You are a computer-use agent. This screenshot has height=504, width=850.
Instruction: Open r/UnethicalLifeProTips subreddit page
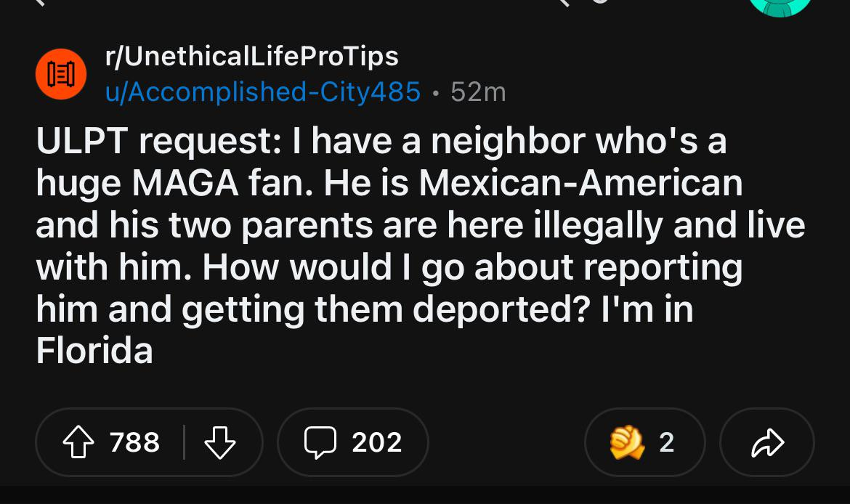click(252, 56)
